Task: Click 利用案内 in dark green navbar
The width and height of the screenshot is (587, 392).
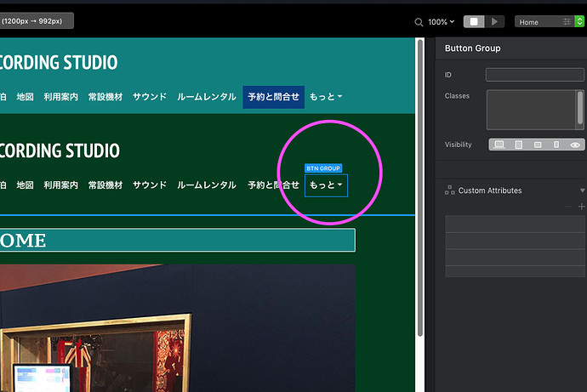Action: click(61, 185)
